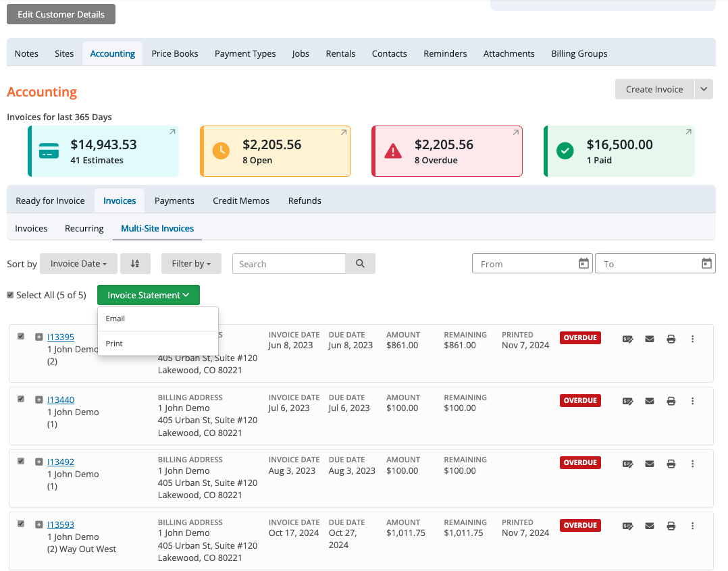Click payment icon for invoice I13440

tap(628, 401)
